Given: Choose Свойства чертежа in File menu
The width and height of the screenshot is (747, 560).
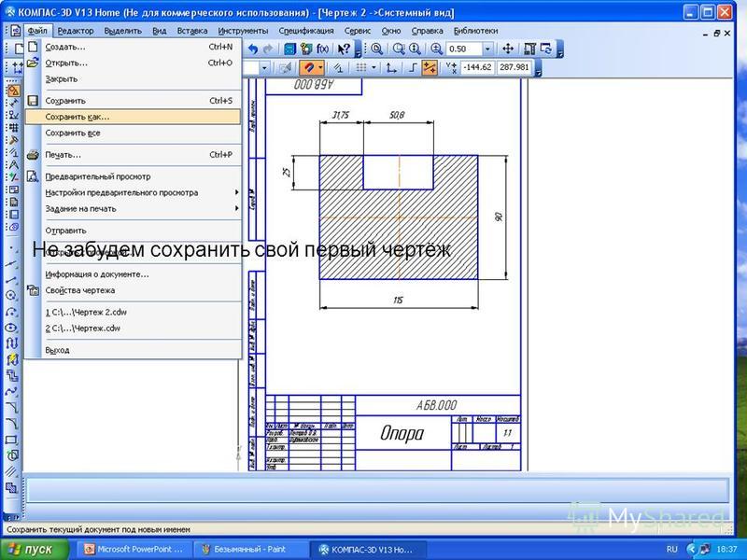Looking at the screenshot, I should (132, 290).
